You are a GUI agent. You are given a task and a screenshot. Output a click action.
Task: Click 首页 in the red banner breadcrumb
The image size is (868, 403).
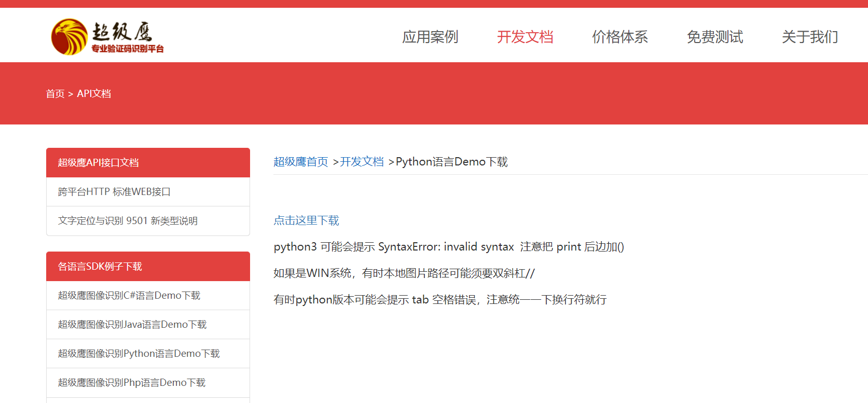(55, 94)
